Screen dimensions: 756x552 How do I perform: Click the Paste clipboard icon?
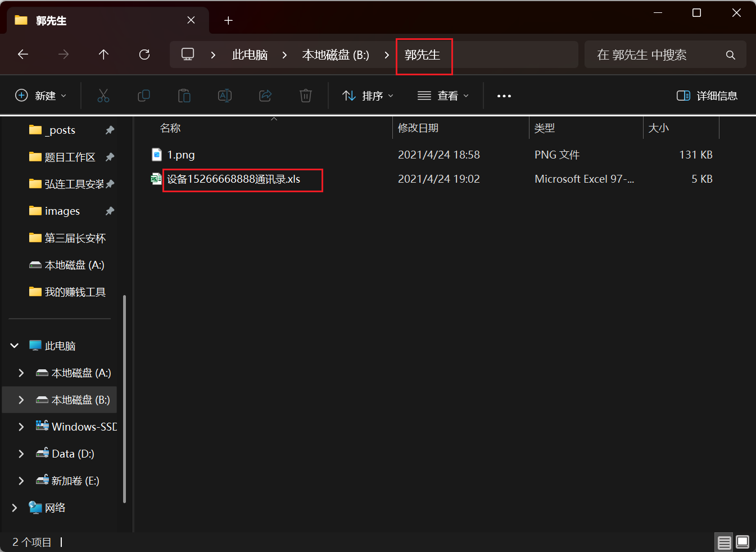coord(184,96)
